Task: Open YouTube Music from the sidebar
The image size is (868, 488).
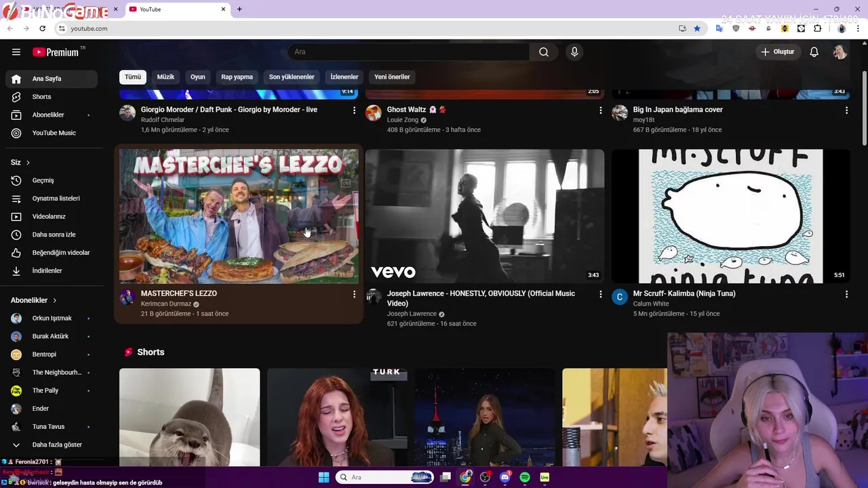Action: coord(52,133)
